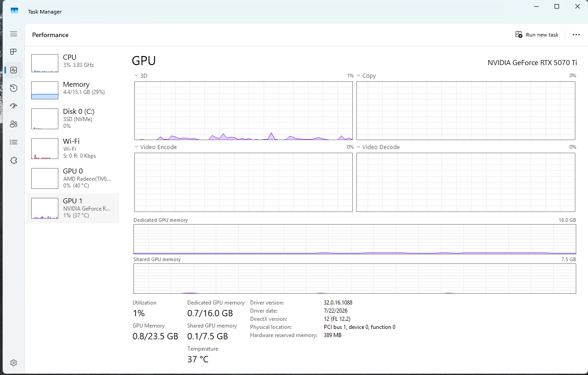This screenshot has height=375, width=588.
Task: Click the physical location PCI bus value
Action: pyautogui.click(x=360, y=327)
